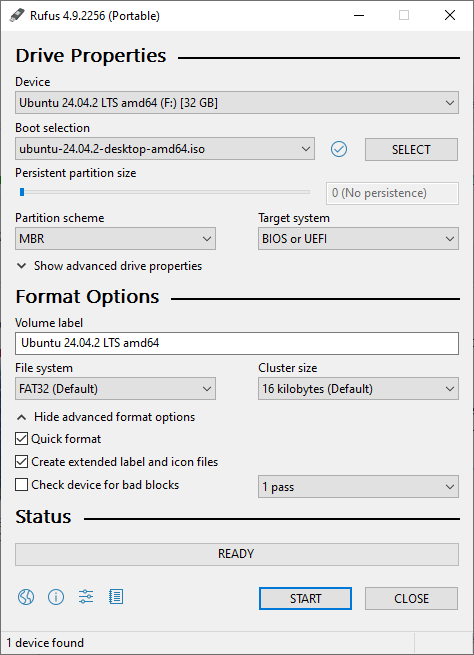The image size is (474, 655).
Task: Open the Partition scheme MBR dropdown
Action: pyautogui.click(x=115, y=239)
